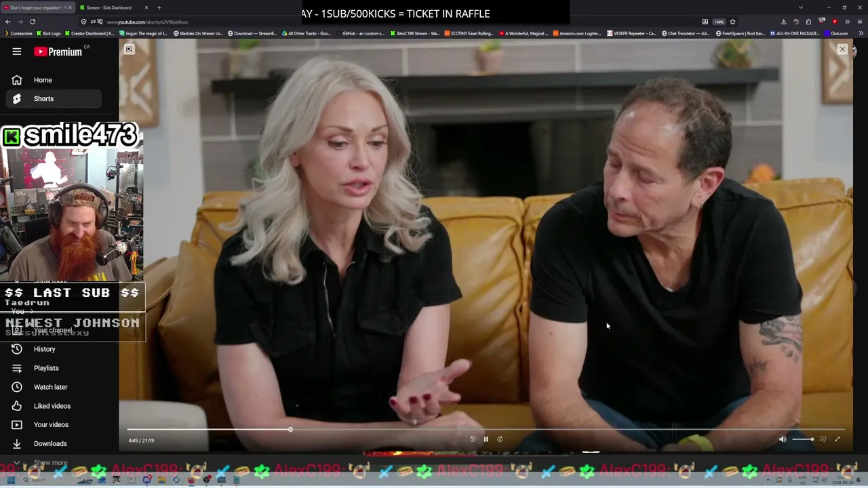Viewport: 868px width, 488px height.
Task: Click the History clock icon
Action: click(x=17, y=349)
